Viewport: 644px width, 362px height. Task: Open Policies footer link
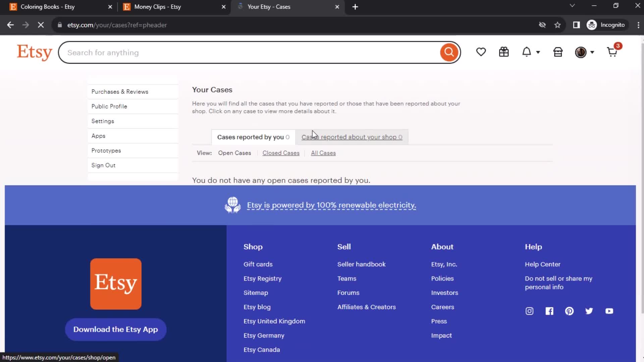pos(442,279)
